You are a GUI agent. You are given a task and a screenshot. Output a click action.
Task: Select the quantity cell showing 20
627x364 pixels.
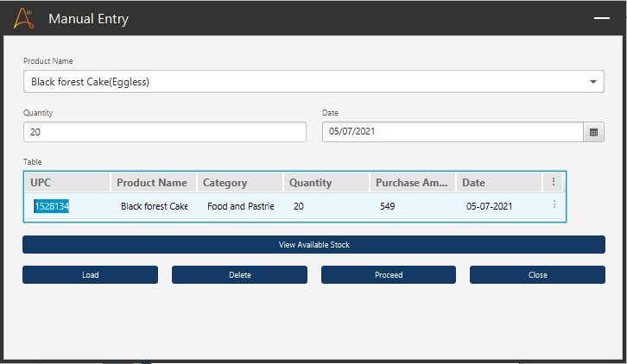coord(299,206)
